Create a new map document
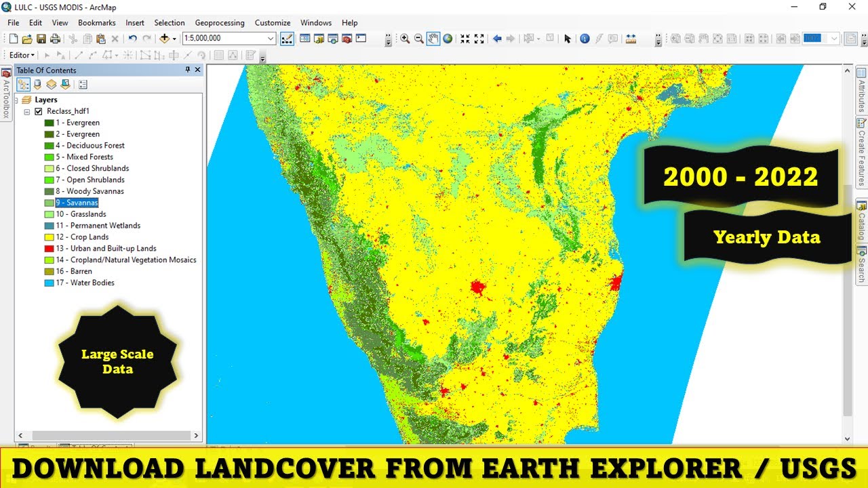This screenshot has width=868, height=488. pyautogui.click(x=14, y=39)
